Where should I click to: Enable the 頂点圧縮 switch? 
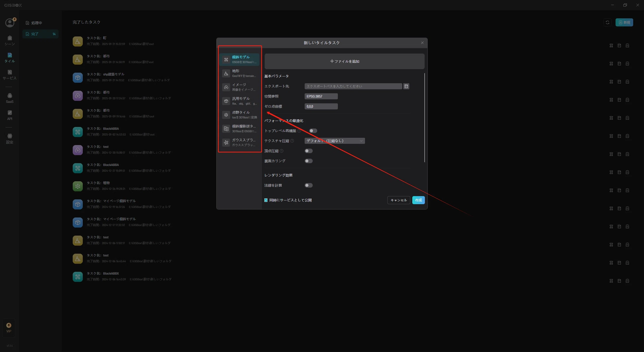point(308,151)
